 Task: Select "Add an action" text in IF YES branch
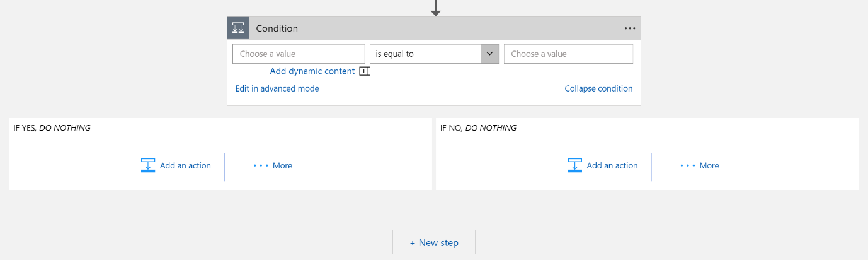click(x=185, y=165)
